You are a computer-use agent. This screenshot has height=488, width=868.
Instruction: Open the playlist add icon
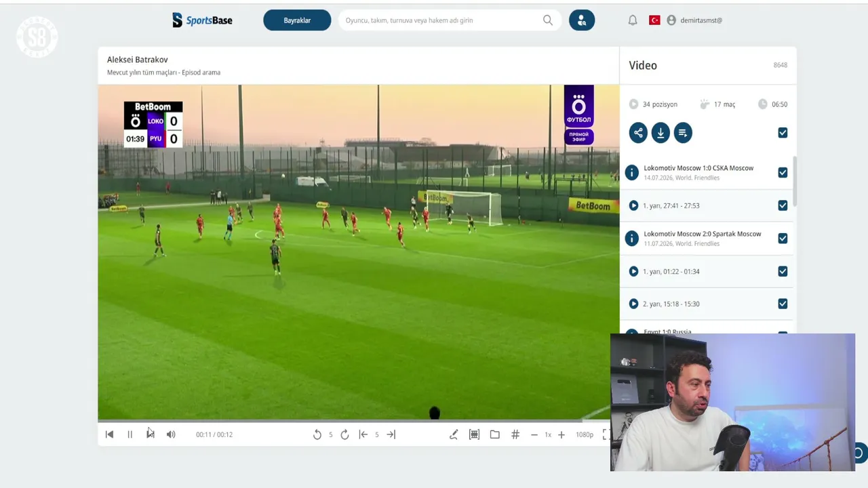[683, 133]
